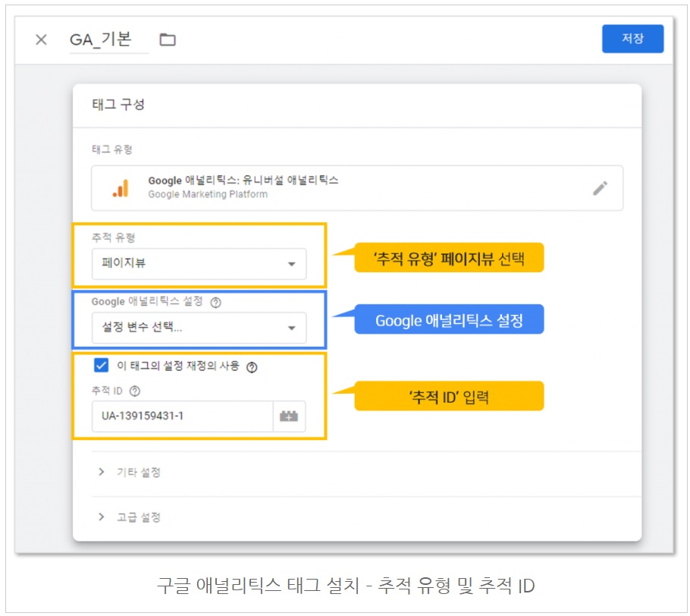Viewport: 690px width, 616px height.
Task: Click the folder icon next to tag name
Action: (x=168, y=39)
